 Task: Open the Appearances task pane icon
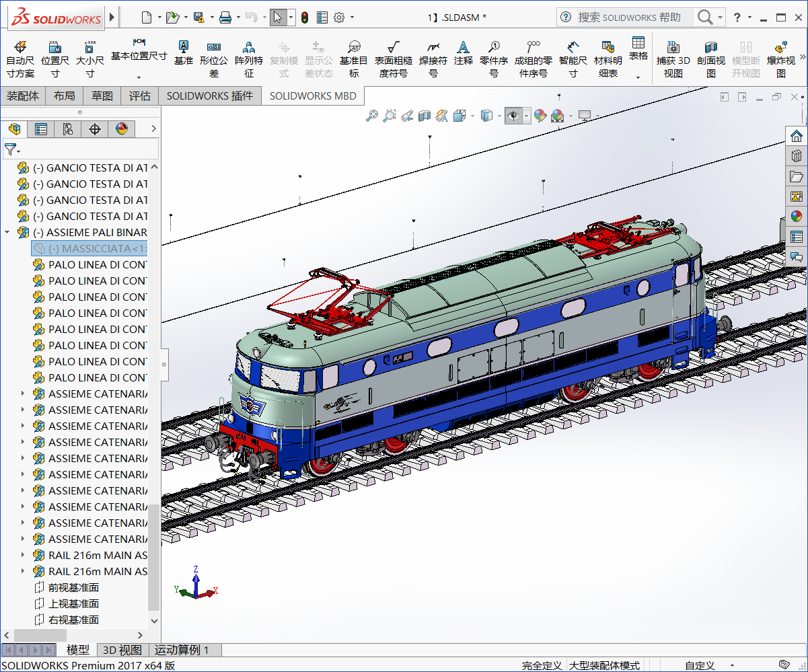pos(797,216)
